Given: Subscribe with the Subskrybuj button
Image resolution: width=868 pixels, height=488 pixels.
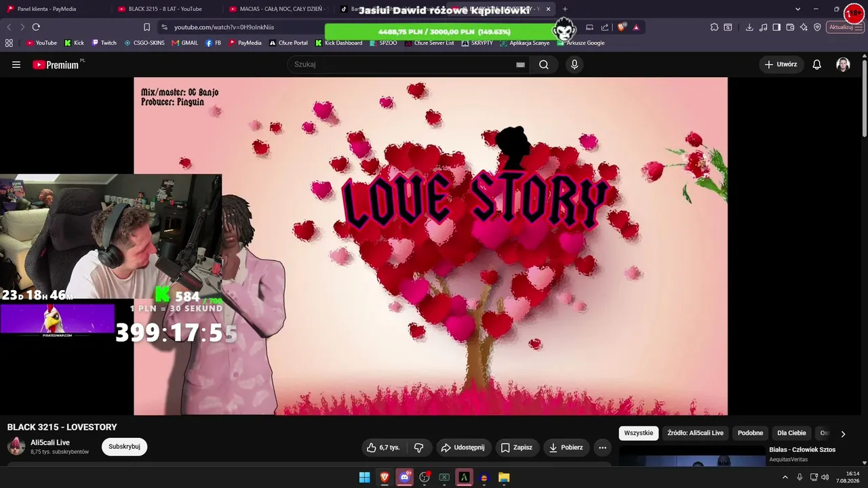Looking at the screenshot, I should pyautogui.click(x=124, y=447).
